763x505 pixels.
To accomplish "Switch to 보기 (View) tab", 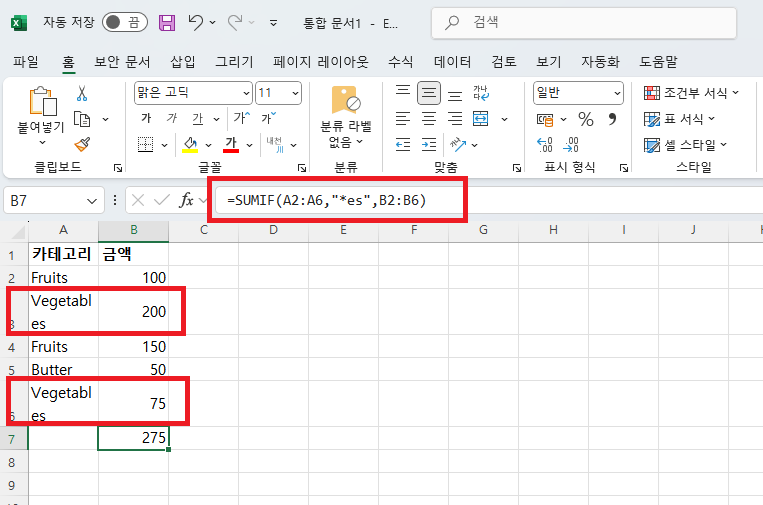I will [x=549, y=62].
